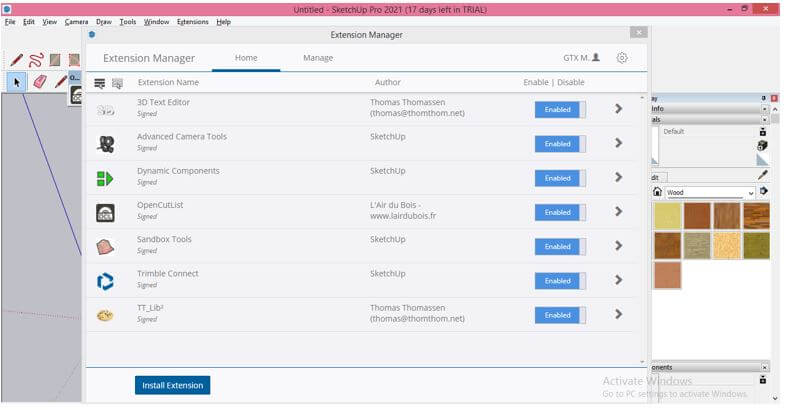Click the GTX M. user account icon
Viewport: 798px width, 410px height.
pyautogui.click(x=596, y=58)
